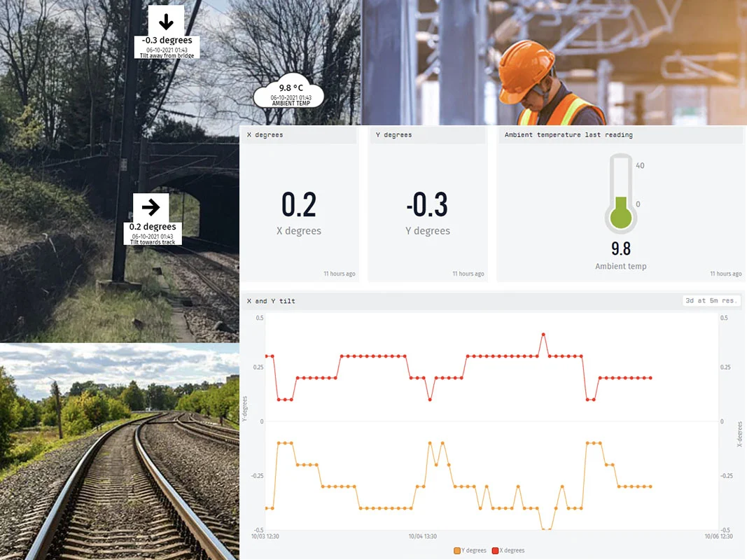Click '-0.3 degrees' label on pole photo
The width and height of the screenshot is (747, 560).
point(167,41)
